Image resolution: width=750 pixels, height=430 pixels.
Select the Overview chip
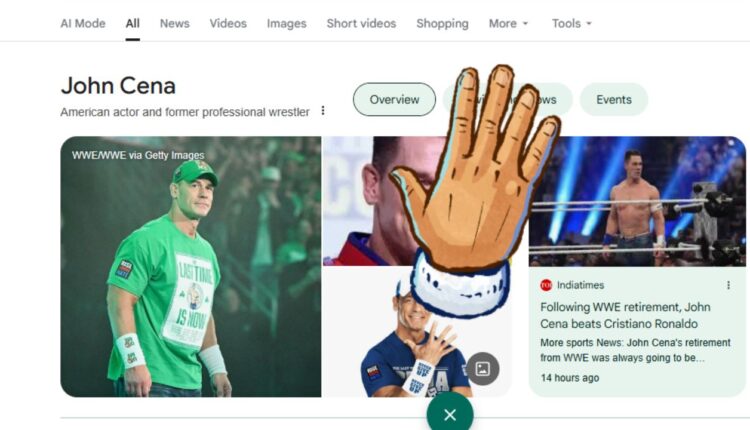point(394,99)
